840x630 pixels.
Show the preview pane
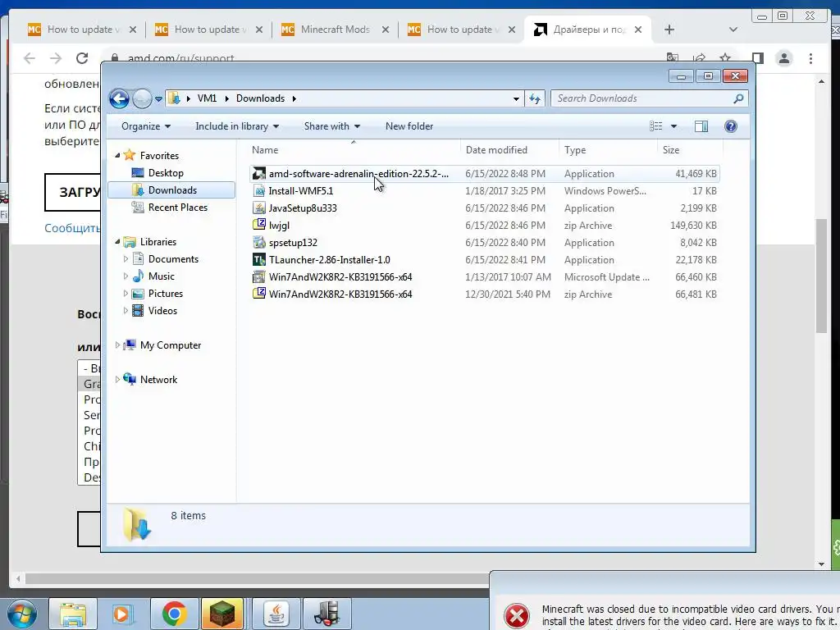pos(701,126)
